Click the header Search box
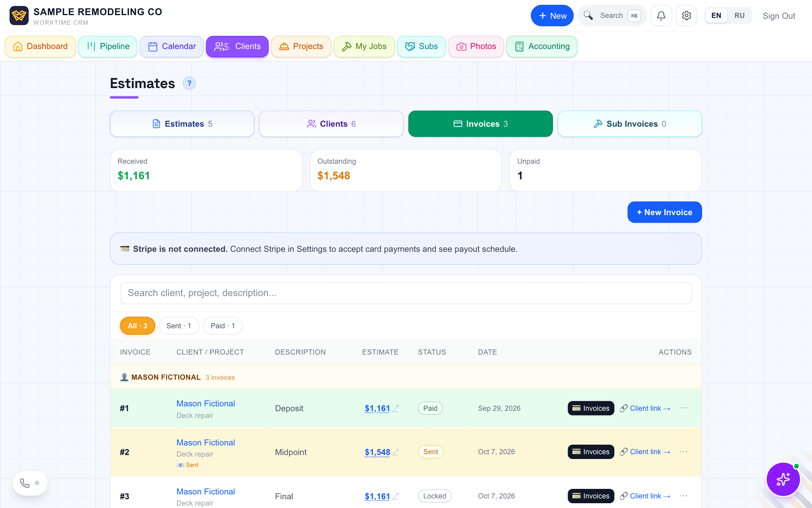 pos(612,16)
